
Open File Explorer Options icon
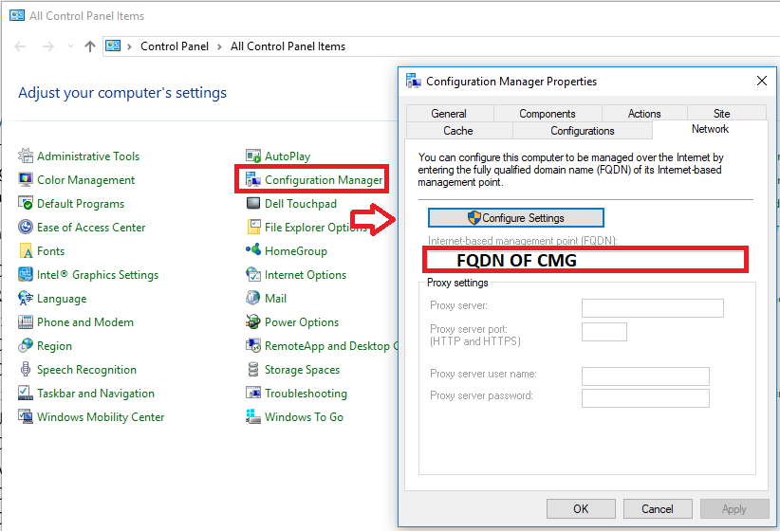click(x=253, y=228)
